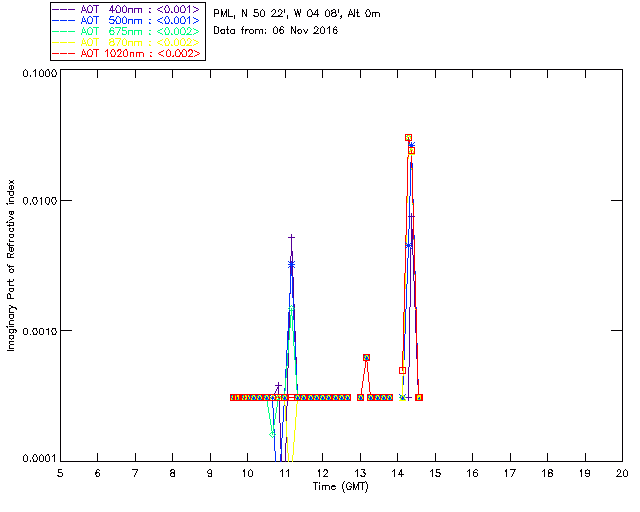The height and width of the screenshot is (512, 640).
Task: Click the lone red square marker at 13 on baseline
Action: point(360,397)
